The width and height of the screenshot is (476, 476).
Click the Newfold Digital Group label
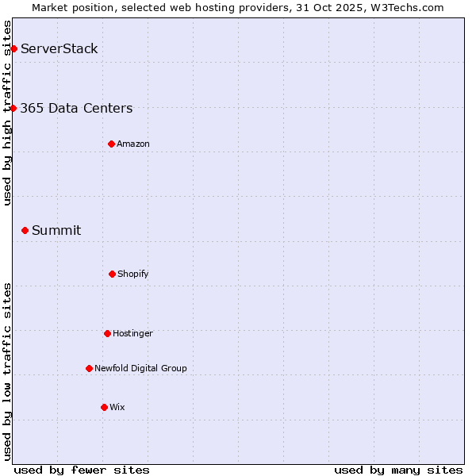point(140,368)
